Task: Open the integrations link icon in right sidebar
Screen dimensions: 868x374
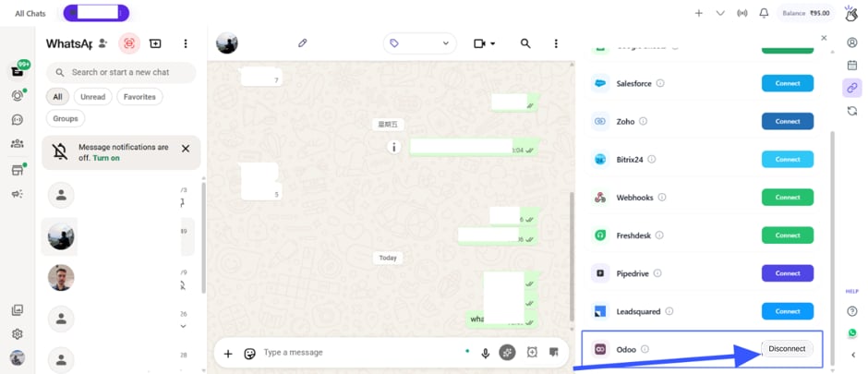Action: point(852,88)
